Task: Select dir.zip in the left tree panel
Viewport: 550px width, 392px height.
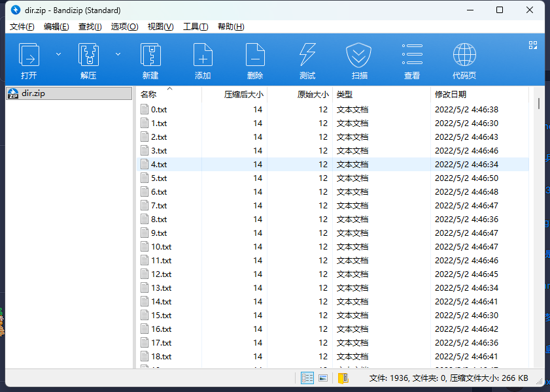Action: tap(33, 93)
